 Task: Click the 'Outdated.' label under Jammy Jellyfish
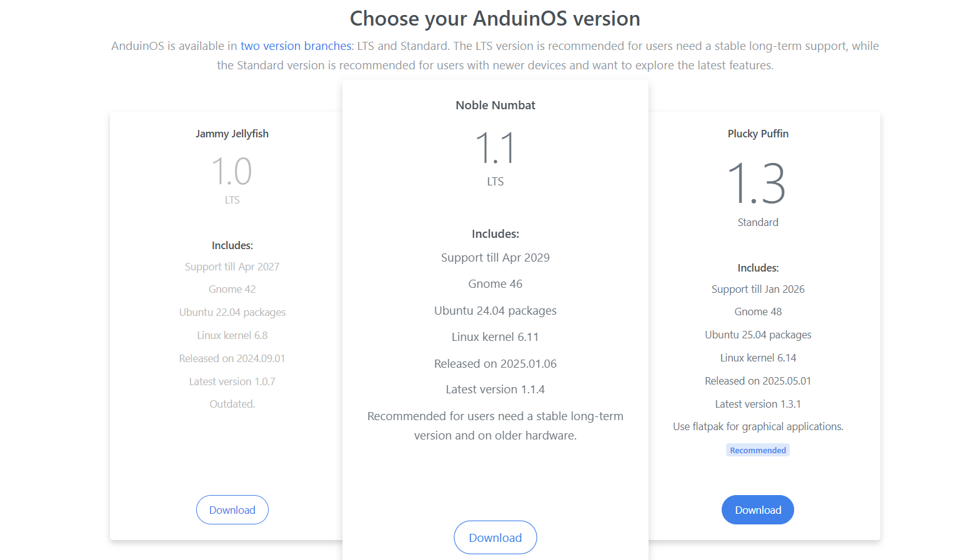coord(232,404)
